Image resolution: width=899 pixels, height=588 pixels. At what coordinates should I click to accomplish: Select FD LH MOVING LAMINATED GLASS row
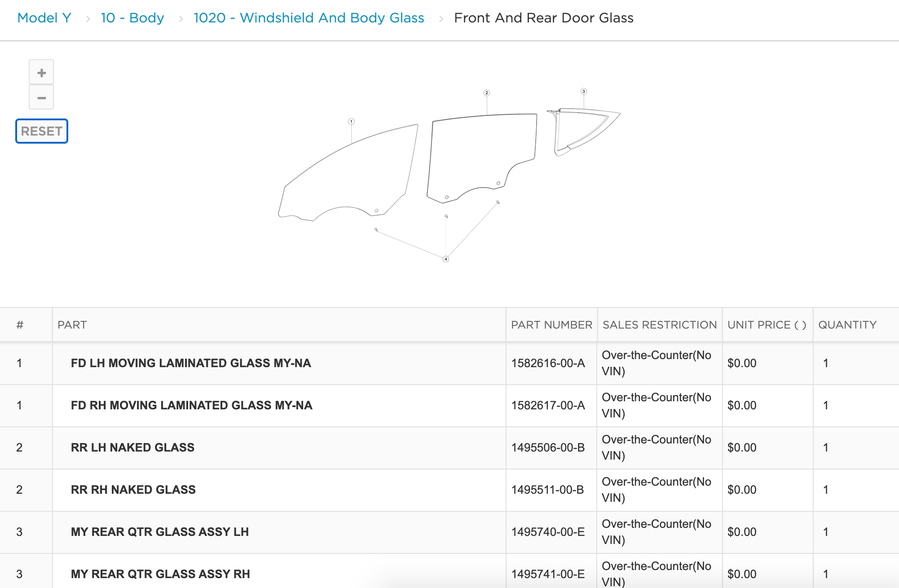click(x=191, y=363)
